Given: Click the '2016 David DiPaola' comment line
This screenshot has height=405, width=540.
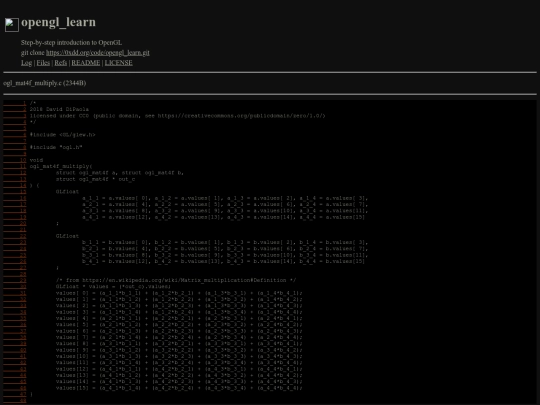Looking at the screenshot, I should 59,109.
